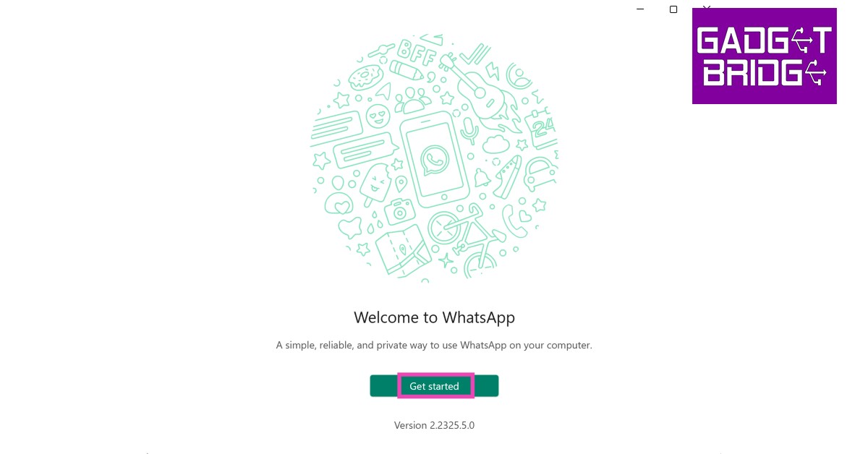Viewport: 868px width, 454px height.
Task: Click the Gadget Bridge logo
Action: 765,56
